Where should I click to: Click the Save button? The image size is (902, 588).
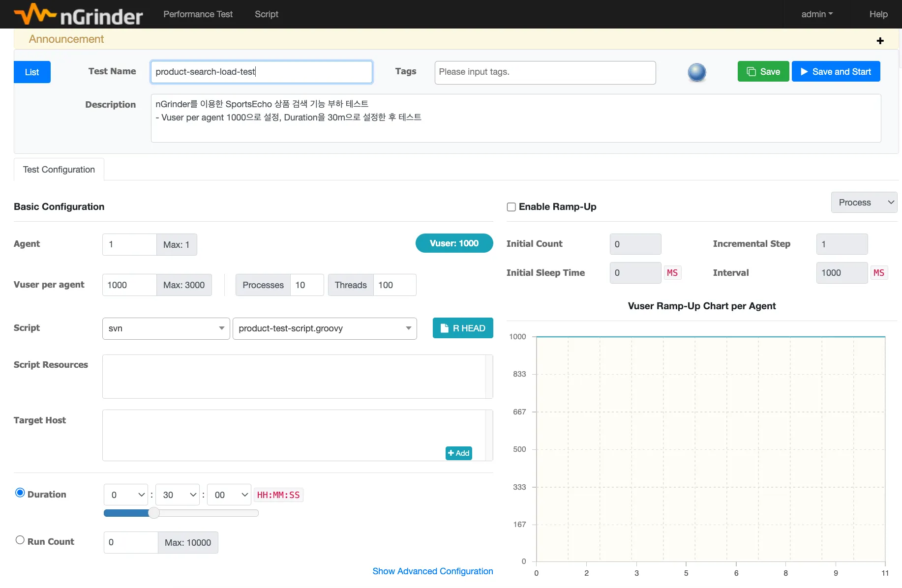click(x=763, y=72)
